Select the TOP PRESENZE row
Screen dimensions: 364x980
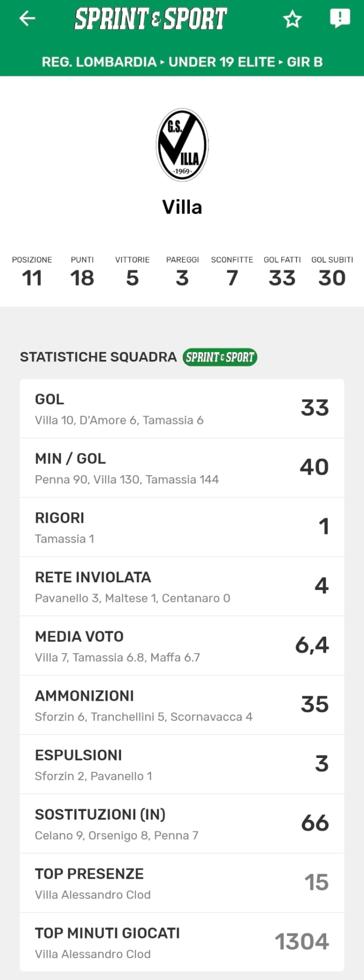(x=182, y=883)
